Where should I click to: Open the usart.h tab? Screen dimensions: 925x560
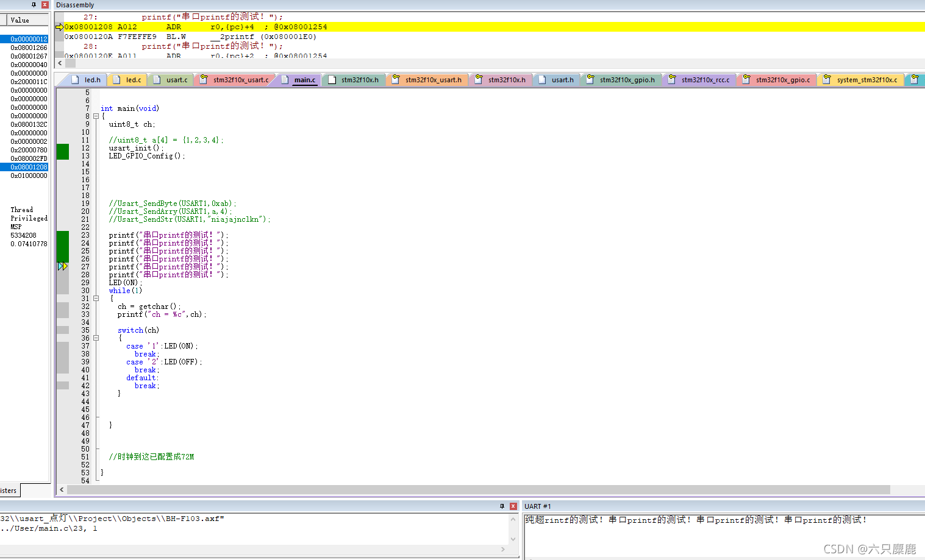point(556,80)
